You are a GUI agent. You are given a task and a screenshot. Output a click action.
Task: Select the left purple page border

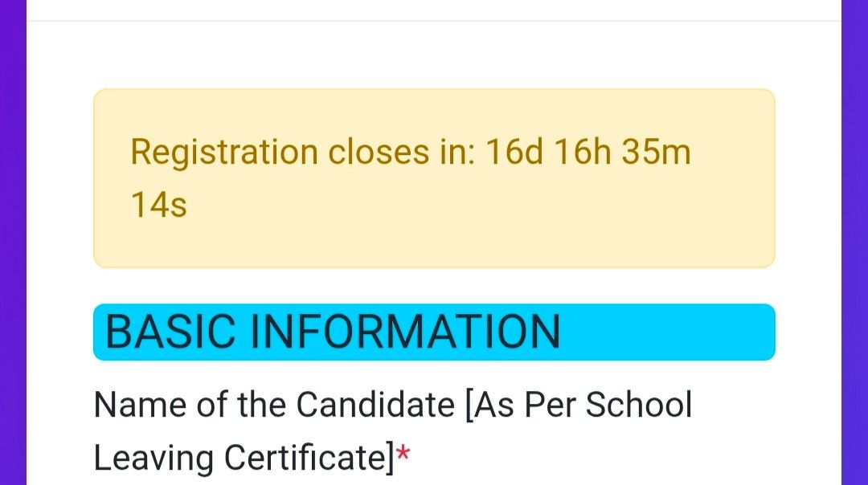coord(11,241)
